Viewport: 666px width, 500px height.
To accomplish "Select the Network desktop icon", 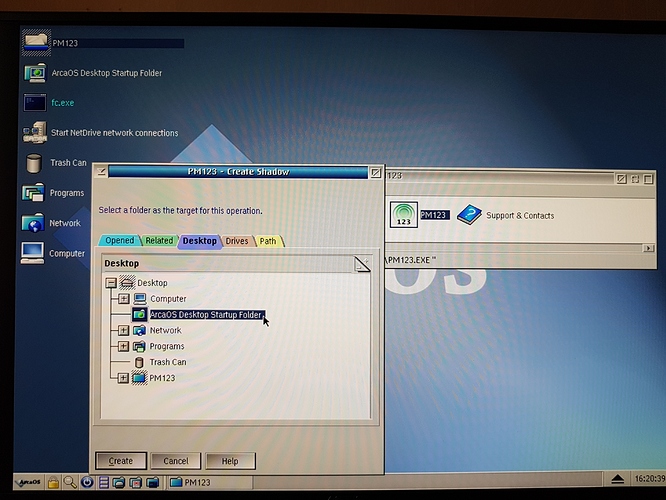I will pos(33,223).
